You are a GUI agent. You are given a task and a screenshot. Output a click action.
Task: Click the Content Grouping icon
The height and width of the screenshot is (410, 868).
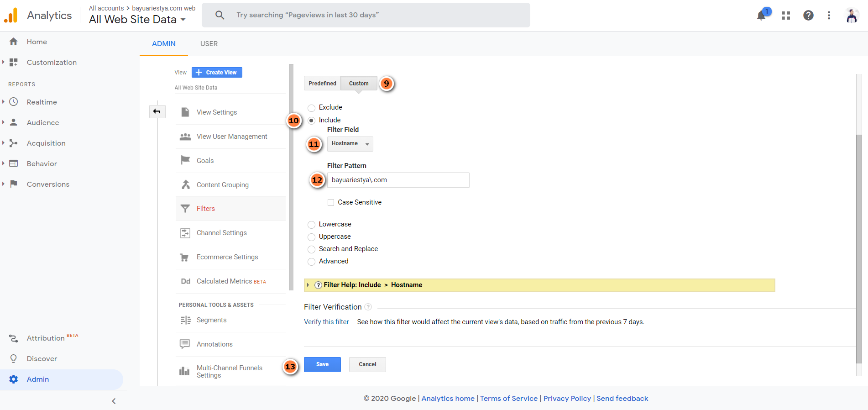185,184
